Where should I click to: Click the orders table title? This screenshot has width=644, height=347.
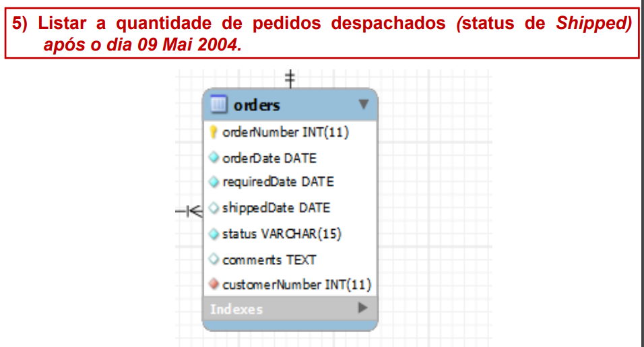(257, 105)
